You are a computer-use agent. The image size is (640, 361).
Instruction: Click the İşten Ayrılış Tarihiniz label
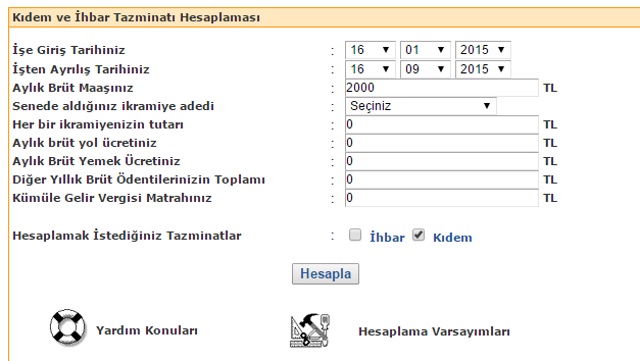[x=81, y=69]
